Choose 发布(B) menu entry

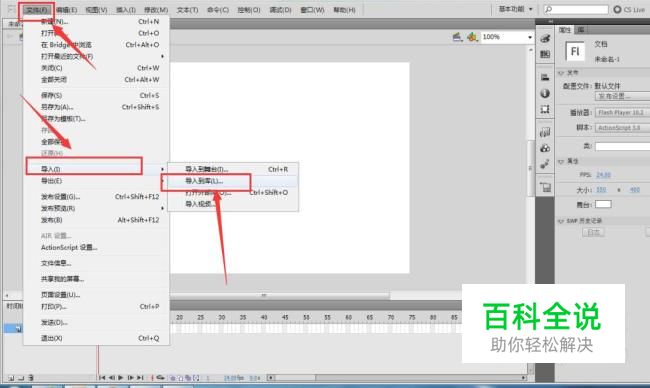tap(96, 220)
